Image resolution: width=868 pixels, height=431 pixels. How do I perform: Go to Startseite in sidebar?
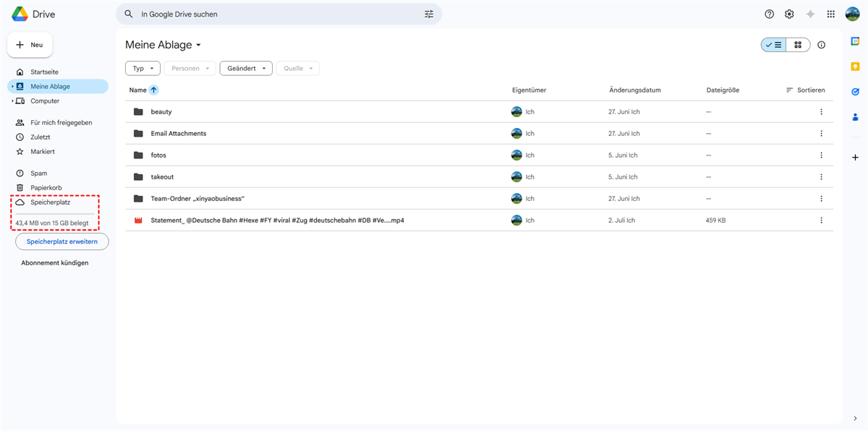[44, 72]
